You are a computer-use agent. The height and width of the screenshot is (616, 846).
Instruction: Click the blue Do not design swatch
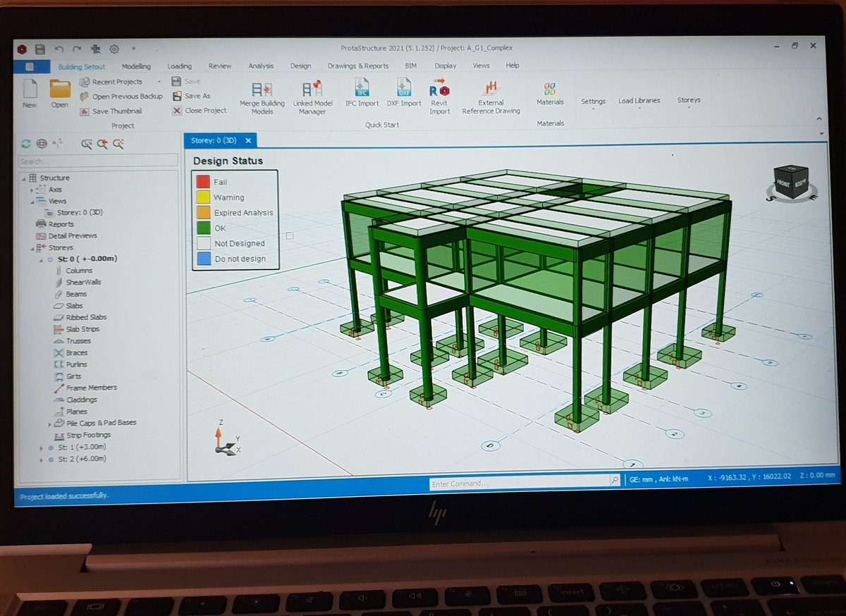tap(203, 259)
